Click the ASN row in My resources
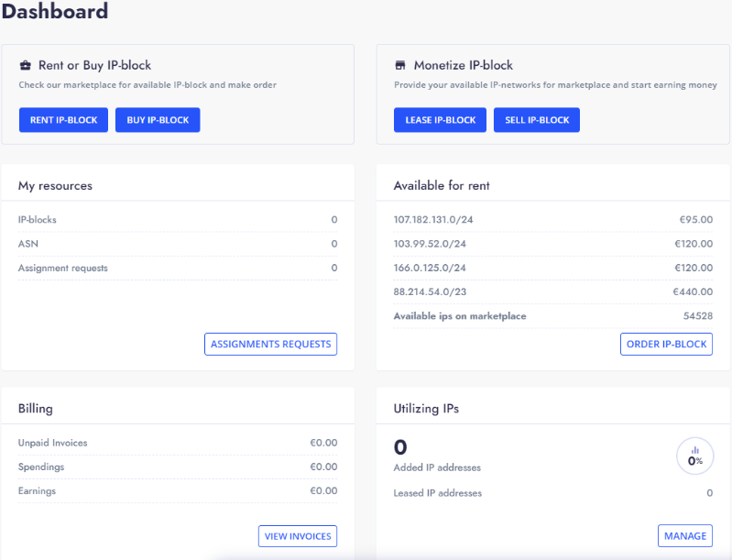Screen dimensions: 732x560 (177, 244)
